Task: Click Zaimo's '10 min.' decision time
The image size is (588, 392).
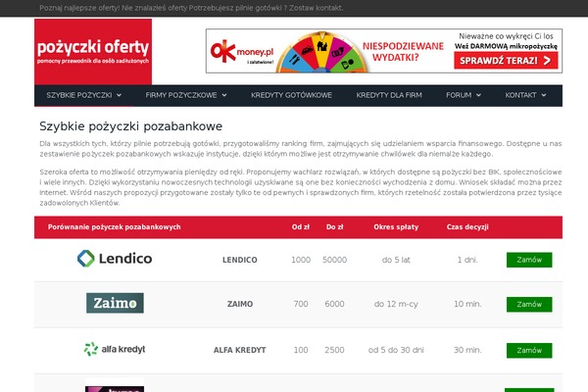Action: tap(467, 304)
